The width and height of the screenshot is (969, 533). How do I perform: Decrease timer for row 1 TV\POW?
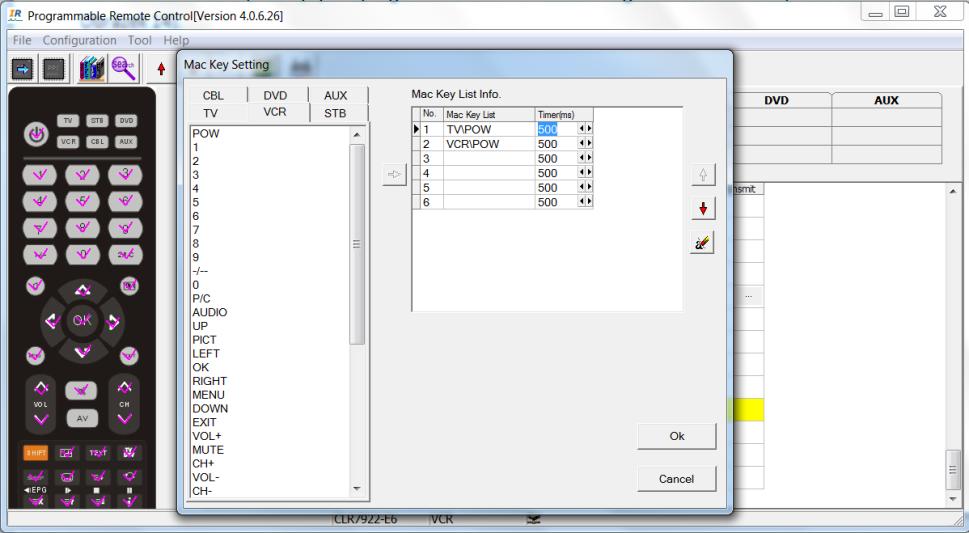(x=581, y=129)
